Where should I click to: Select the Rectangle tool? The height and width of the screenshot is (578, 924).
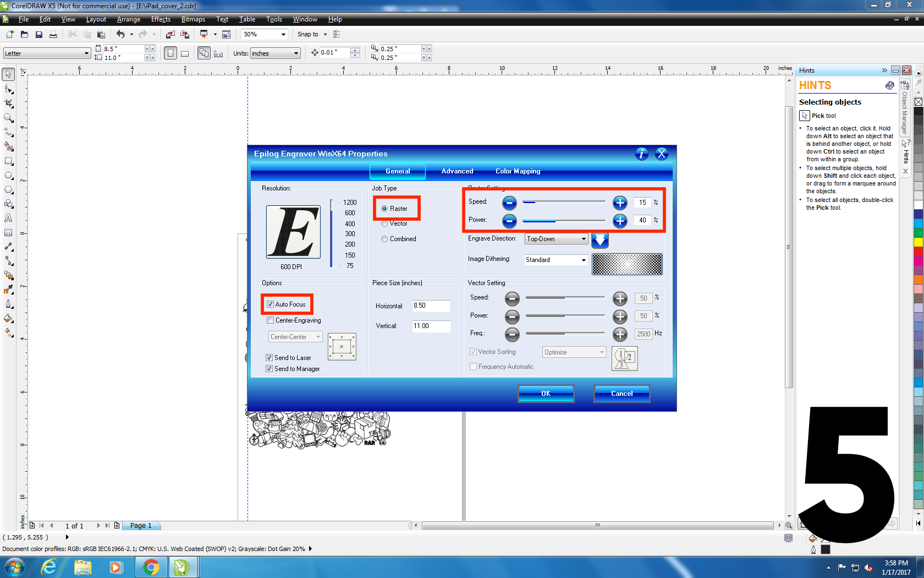coord(8,161)
